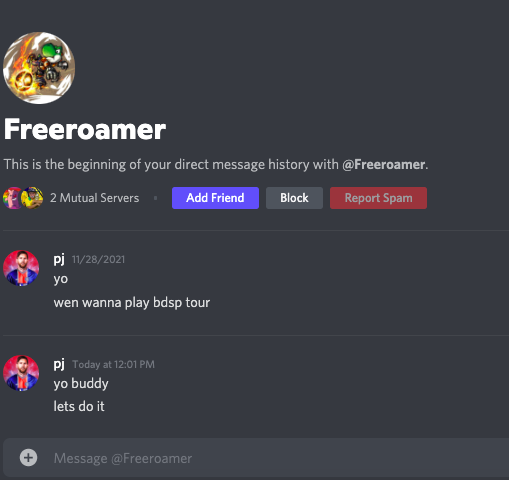The image size is (509, 480).
Task: Open pj's avatar on today's message
Action: [x=21, y=373]
